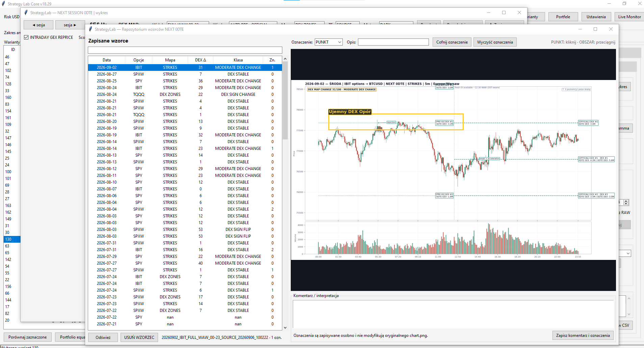Click the Ujemny DEX Opór chart annotation
This screenshot has width=644, height=348.
[350, 112]
